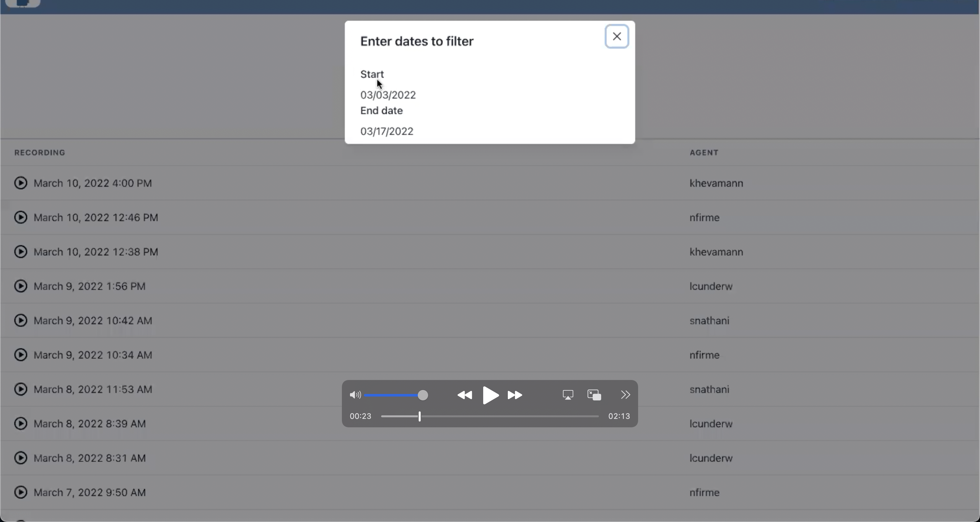This screenshot has width=980, height=522.
Task: Click the Start date field 03/03/2022
Action: tap(388, 95)
